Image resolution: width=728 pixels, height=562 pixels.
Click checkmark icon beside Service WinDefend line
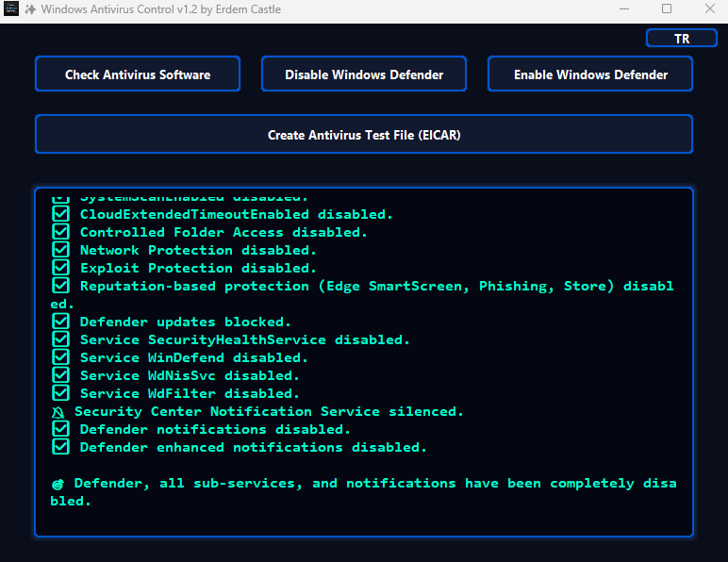click(60, 357)
